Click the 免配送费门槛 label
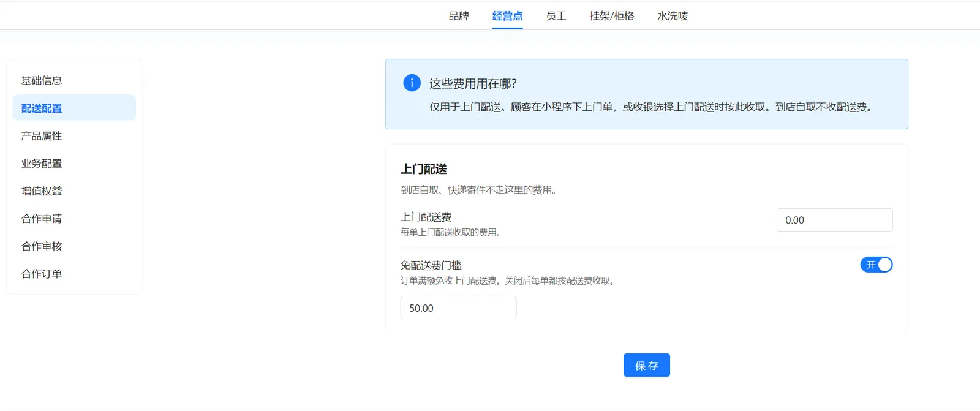980x411 pixels. click(x=431, y=265)
